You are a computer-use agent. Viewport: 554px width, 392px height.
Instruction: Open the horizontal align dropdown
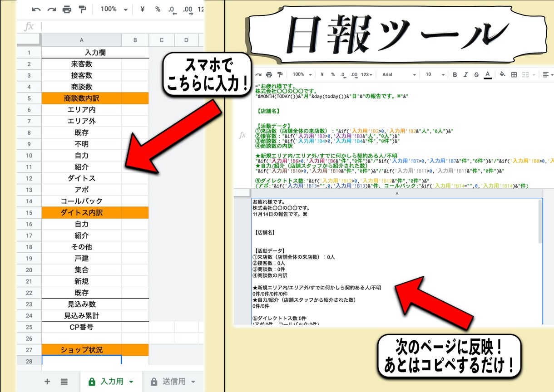click(x=547, y=74)
